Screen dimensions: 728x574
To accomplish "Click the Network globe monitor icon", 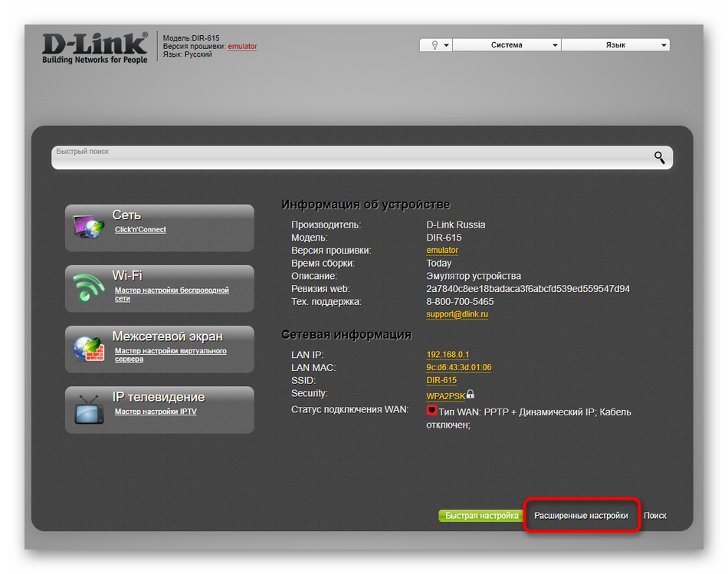I will (89, 228).
